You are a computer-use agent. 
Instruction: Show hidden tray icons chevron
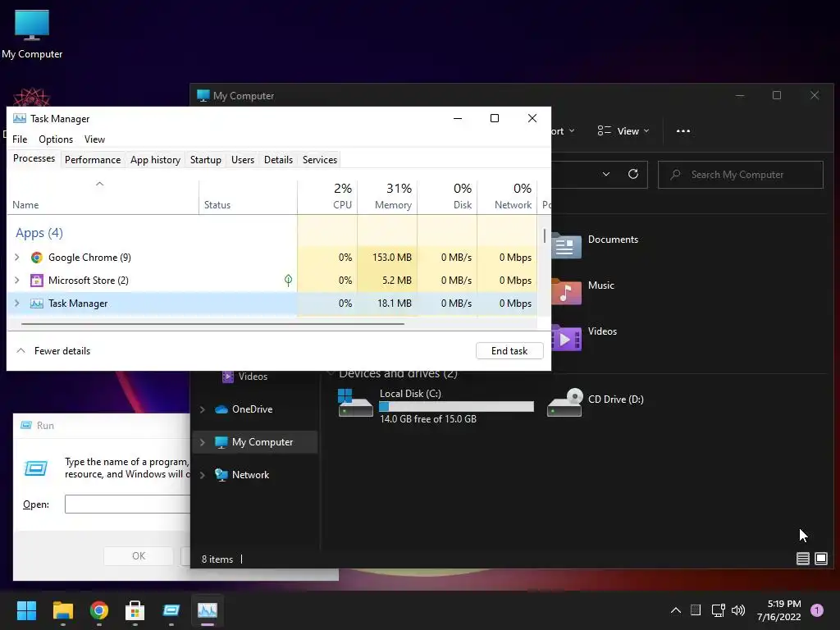tap(676, 610)
